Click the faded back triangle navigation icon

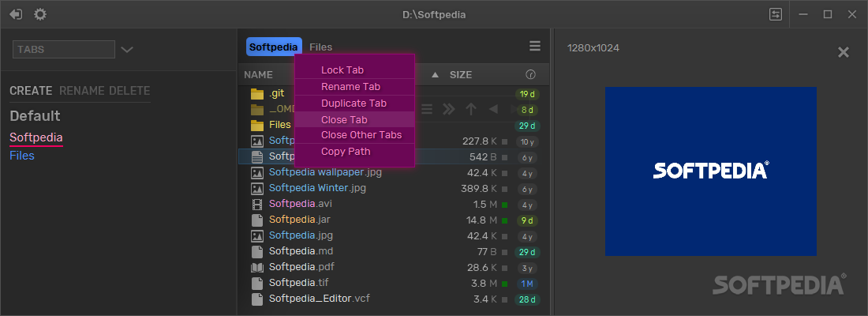point(492,109)
